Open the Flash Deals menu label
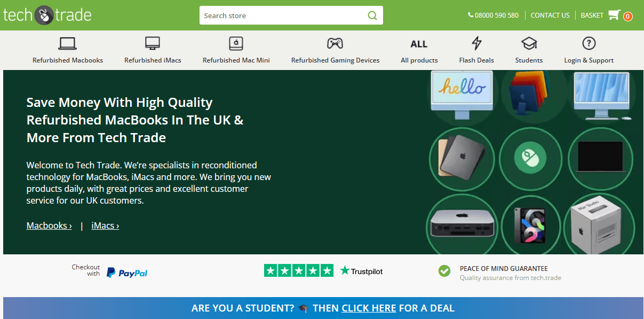The image size is (644, 319). pos(476,60)
